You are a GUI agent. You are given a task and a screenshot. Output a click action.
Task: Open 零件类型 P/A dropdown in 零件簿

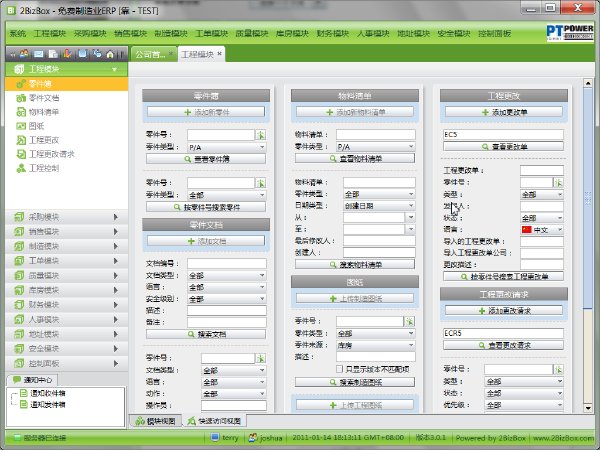[x=227, y=147]
